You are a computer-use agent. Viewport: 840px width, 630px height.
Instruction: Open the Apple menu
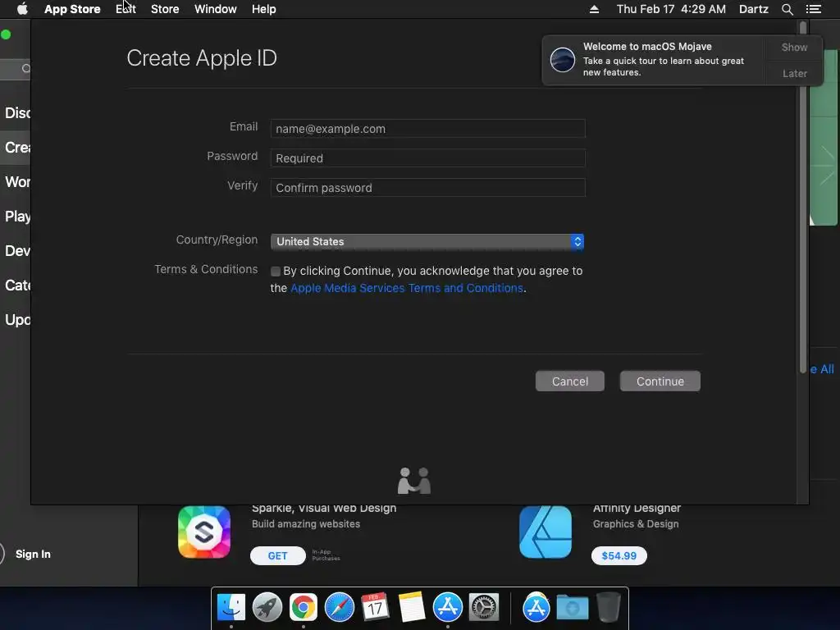coord(22,9)
